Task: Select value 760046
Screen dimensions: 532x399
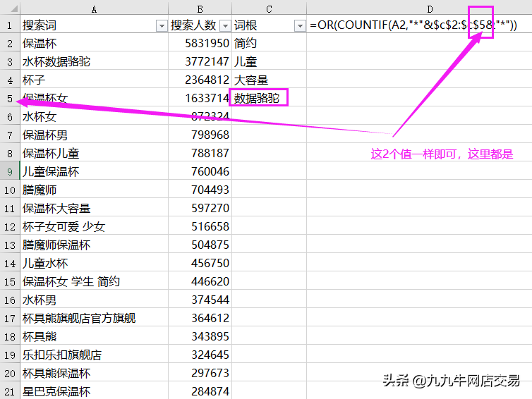Action: pyautogui.click(x=200, y=171)
